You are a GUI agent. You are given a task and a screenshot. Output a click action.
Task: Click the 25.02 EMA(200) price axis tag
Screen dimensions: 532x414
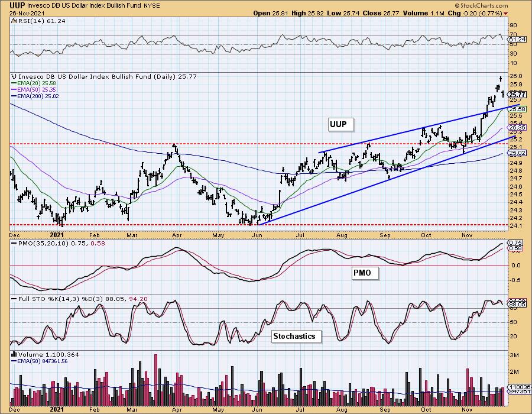(517, 152)
